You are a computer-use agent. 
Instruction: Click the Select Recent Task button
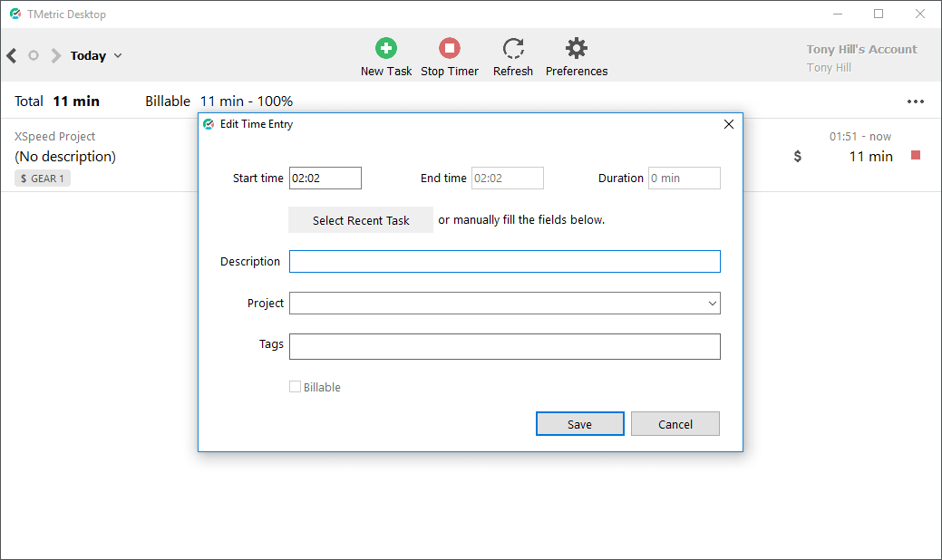point(361,220)
